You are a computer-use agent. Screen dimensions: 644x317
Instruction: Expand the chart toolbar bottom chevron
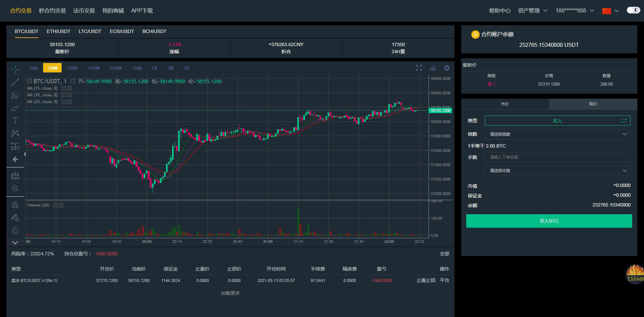point(15,243)
